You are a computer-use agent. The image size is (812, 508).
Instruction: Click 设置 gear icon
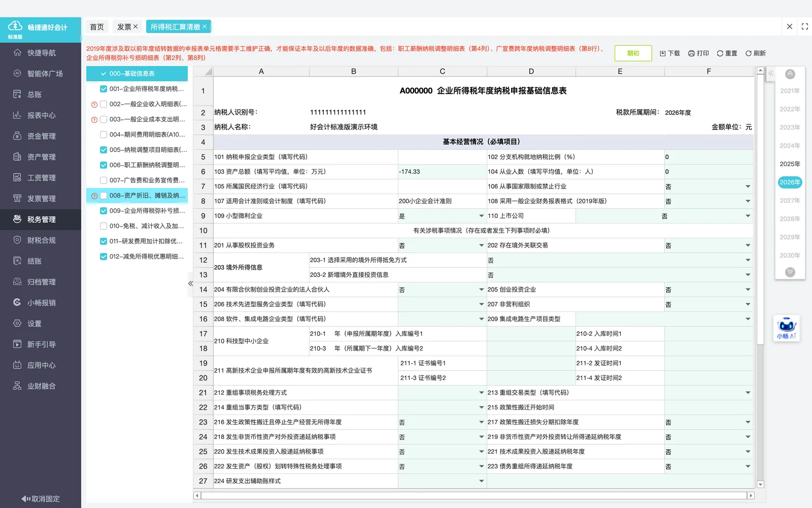(17, 324)
